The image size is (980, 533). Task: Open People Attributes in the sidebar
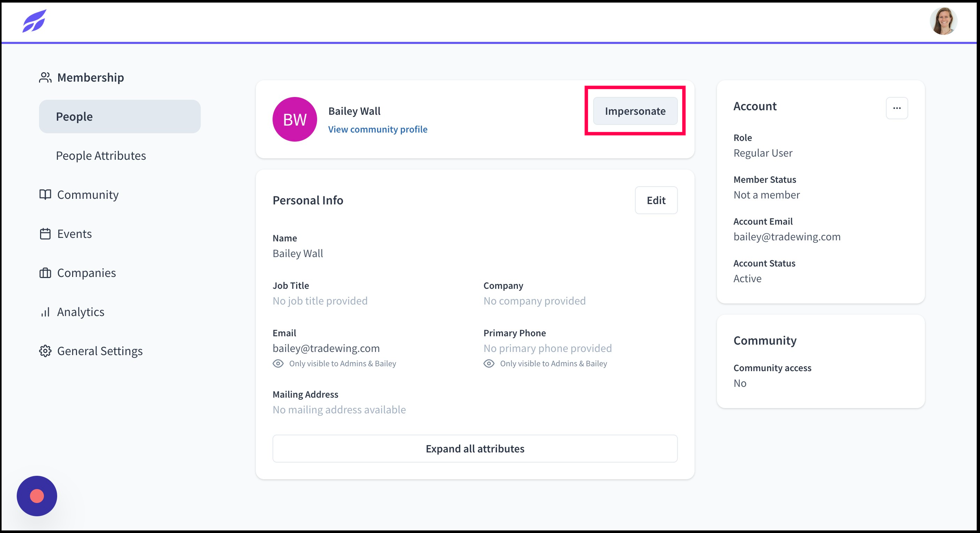[101, 156]
